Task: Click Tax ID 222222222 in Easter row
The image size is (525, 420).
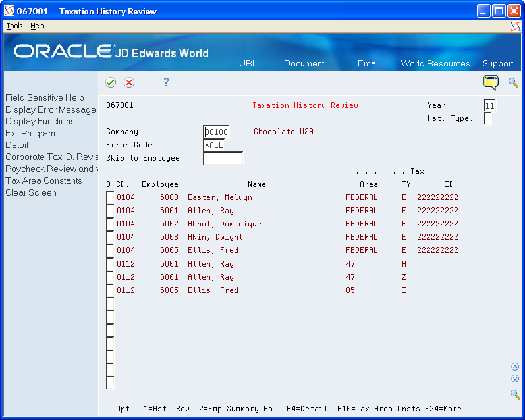Action: pos(437,197)
